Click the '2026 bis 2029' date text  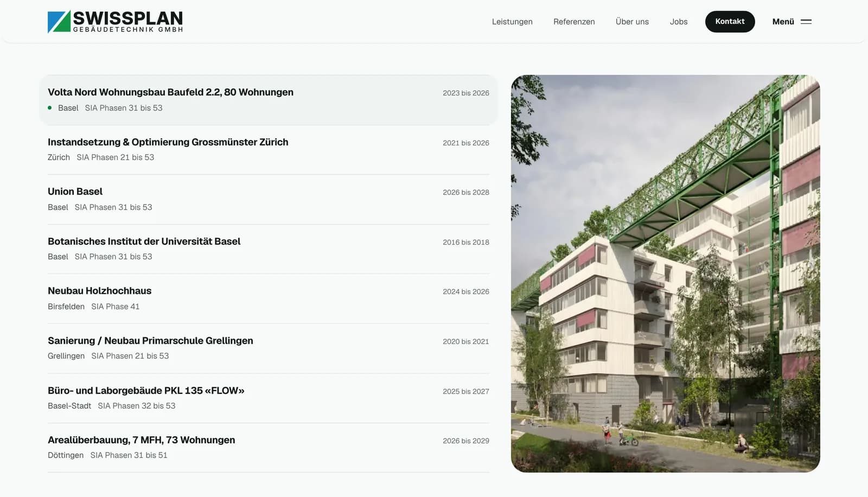[466, 441]
